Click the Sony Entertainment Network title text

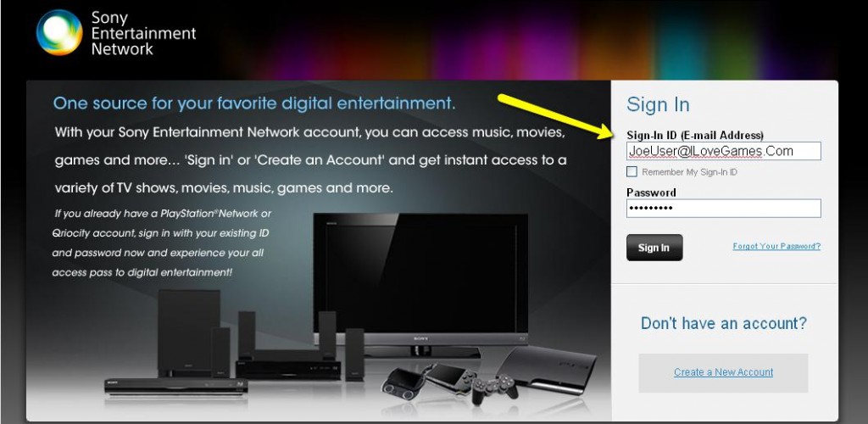(x=143, y=33)
